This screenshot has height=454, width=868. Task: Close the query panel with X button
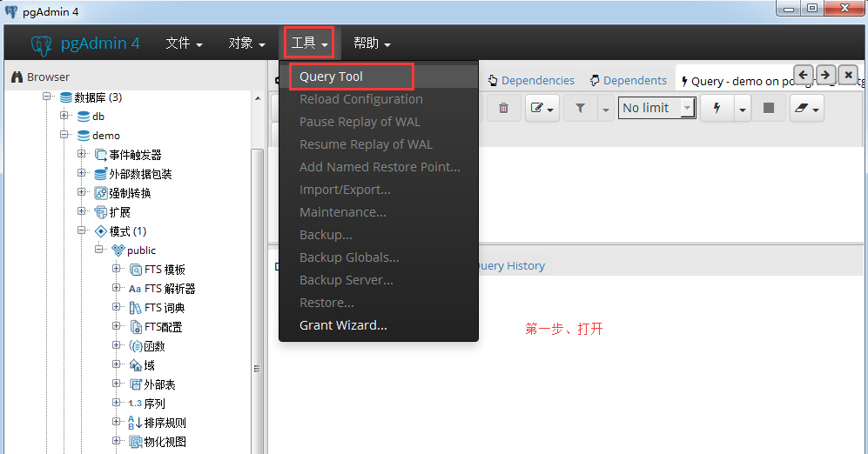click(x=848, y=75)
